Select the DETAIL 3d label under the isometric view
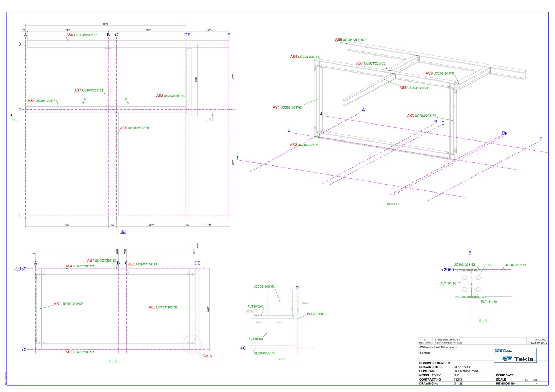Screen dimensions: 555x392 pyautogui.click(x=393, y=204)
